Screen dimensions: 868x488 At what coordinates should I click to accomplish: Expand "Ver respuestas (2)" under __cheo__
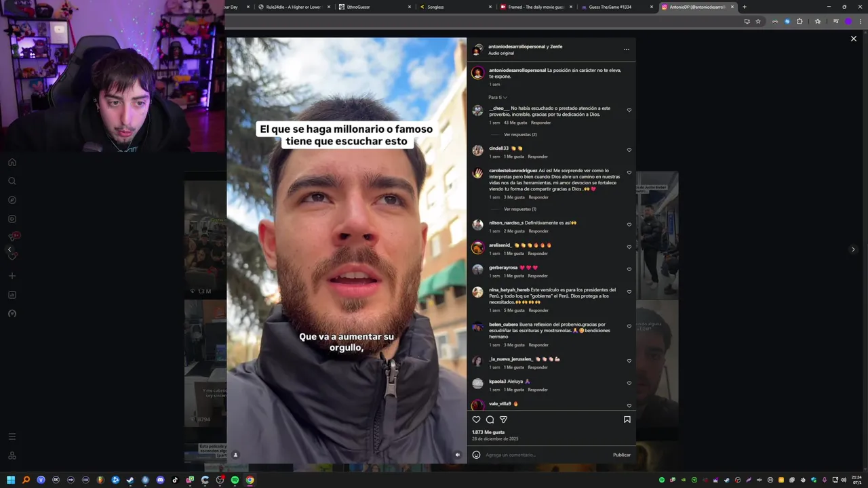point(520,134)
